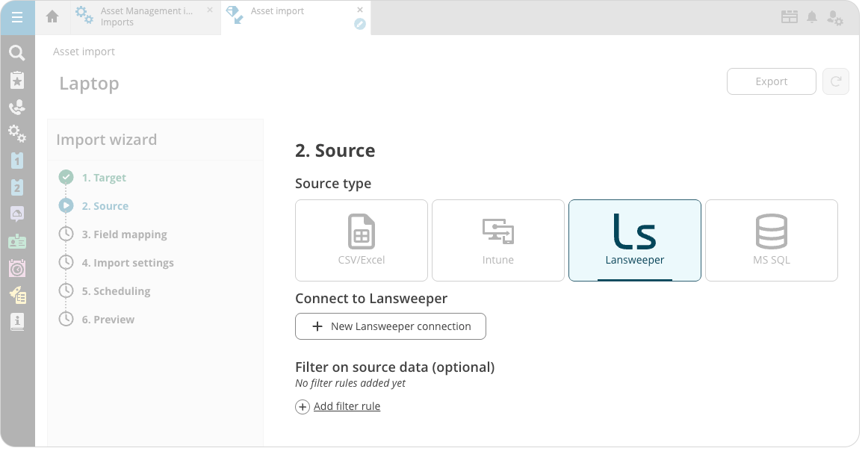
Task: Select Intune source type
Action: [498, 240]
